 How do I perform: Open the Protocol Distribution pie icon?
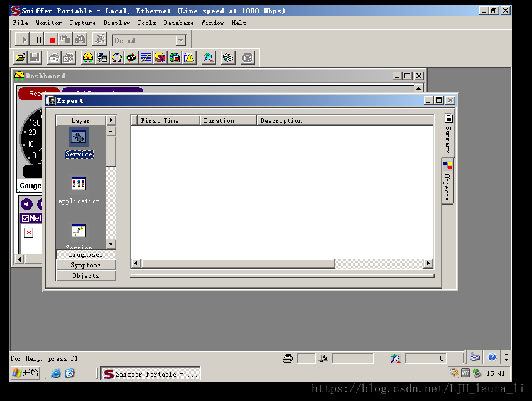160,58
